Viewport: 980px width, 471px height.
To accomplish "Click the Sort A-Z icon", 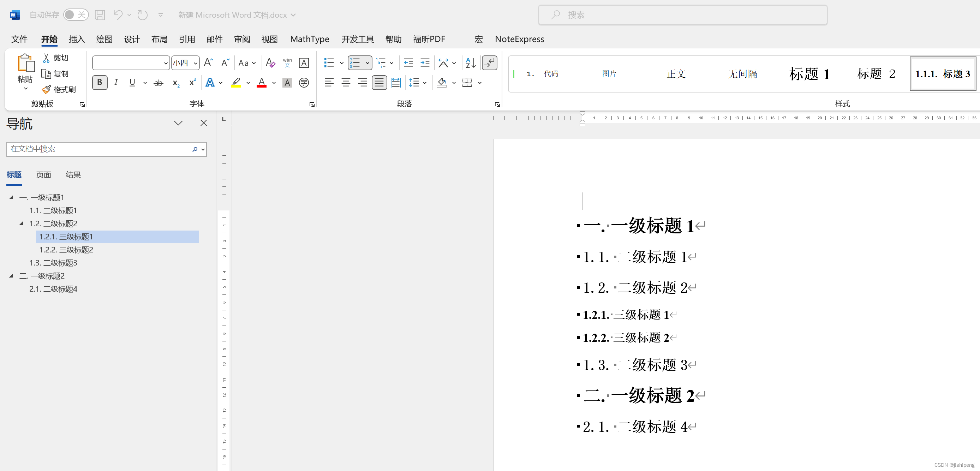I will [470, 63].
